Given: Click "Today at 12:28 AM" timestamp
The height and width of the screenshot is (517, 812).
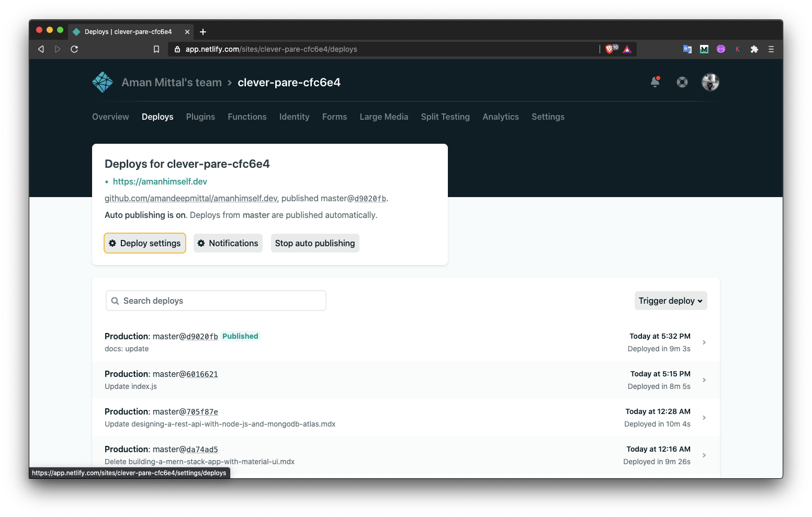Looking at the screenshot, I should [658, 411].
